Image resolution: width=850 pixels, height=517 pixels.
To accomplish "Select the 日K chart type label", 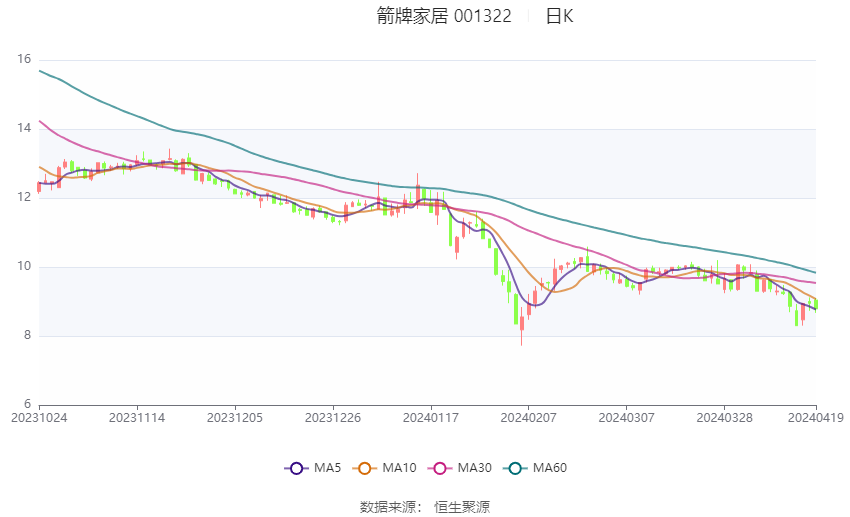I will click(x=559, y=16).
